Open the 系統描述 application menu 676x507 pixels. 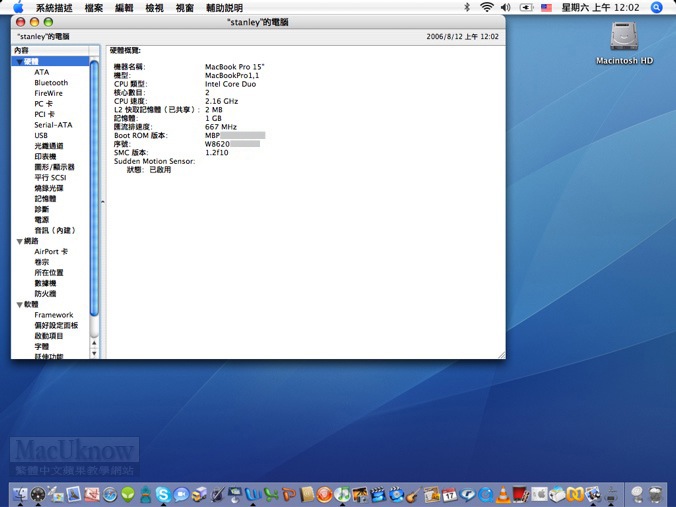coord(54,8)
